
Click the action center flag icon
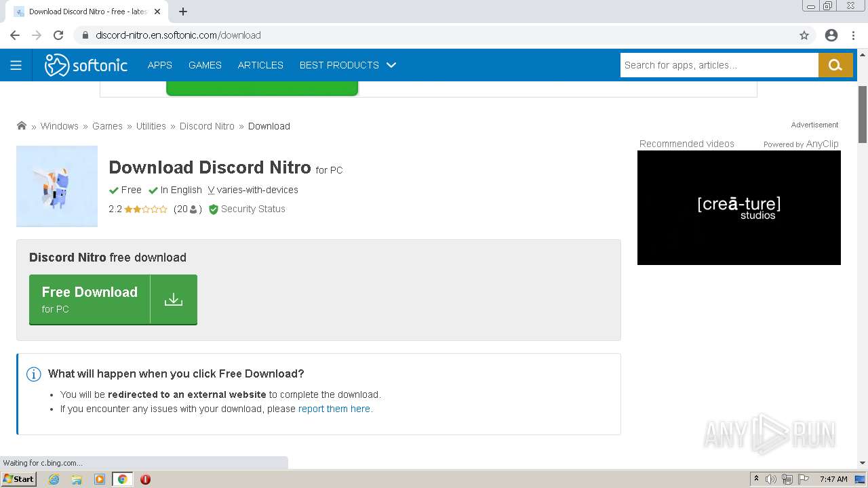click(804, 479)
